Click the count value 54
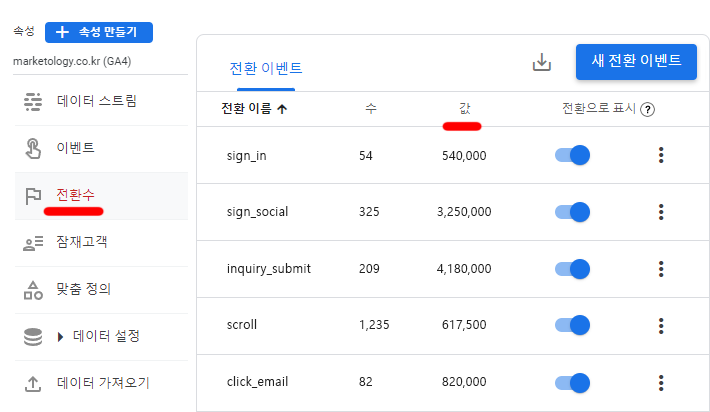 coord(365,156)
